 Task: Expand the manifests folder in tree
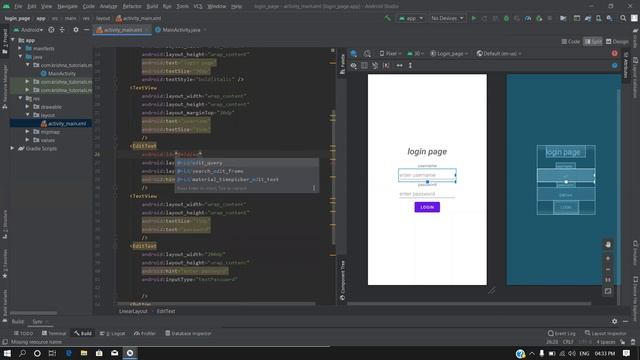pyautogui.click(x=20, y=48)
